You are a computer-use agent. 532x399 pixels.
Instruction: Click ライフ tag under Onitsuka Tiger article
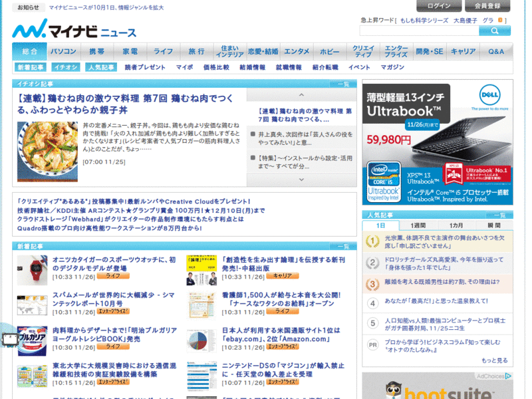(x=113, y=276)
